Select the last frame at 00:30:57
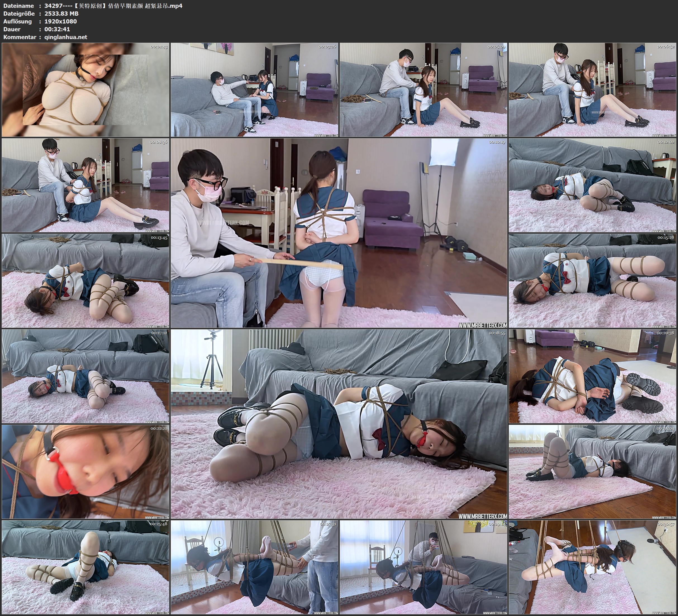 [593, 568]
